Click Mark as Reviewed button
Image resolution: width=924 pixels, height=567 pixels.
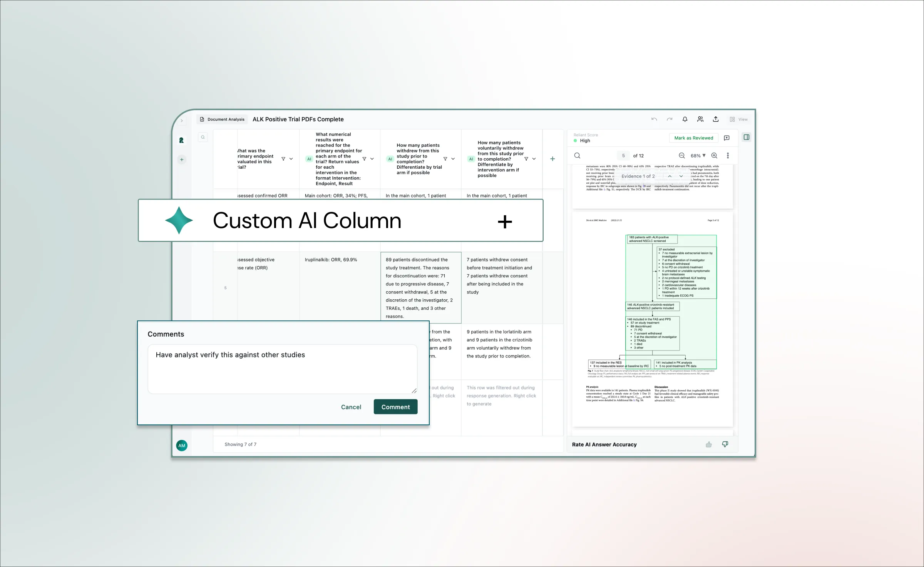(693, 138)
